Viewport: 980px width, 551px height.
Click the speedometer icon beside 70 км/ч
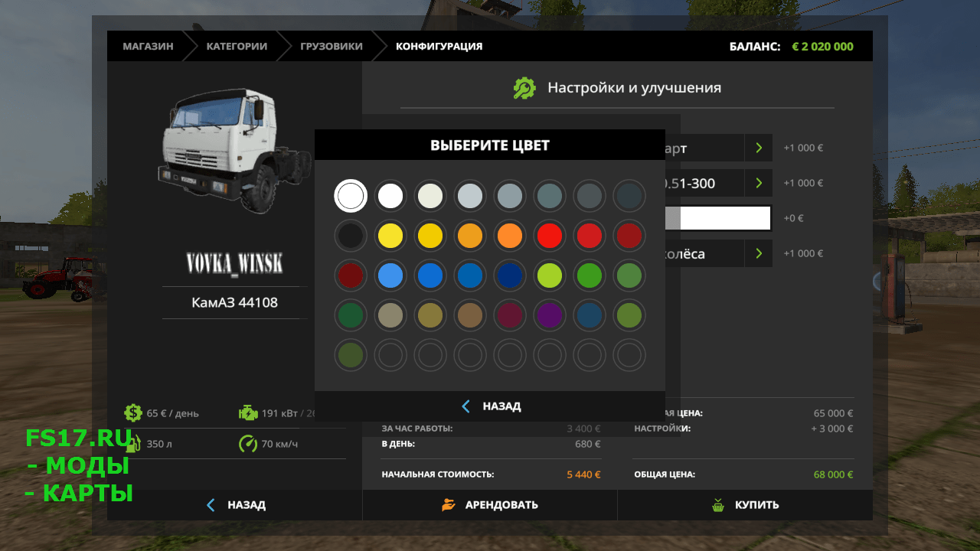(248, 444)
